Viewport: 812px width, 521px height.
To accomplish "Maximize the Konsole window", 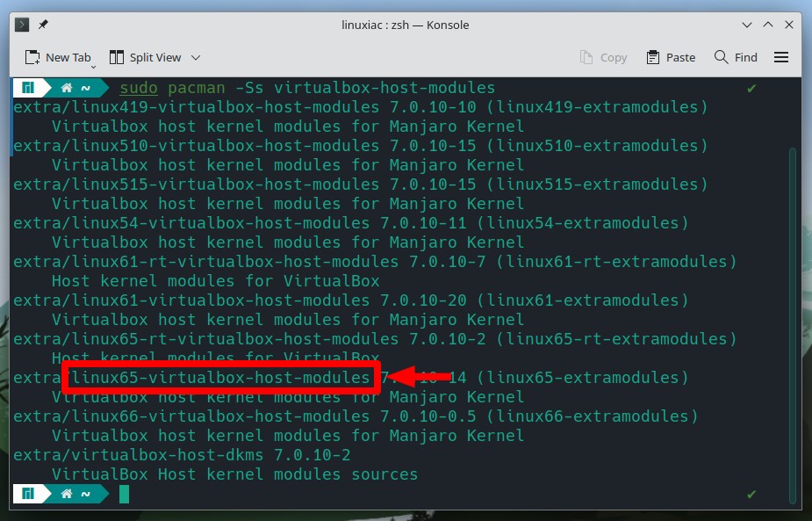I will [768, 25].
